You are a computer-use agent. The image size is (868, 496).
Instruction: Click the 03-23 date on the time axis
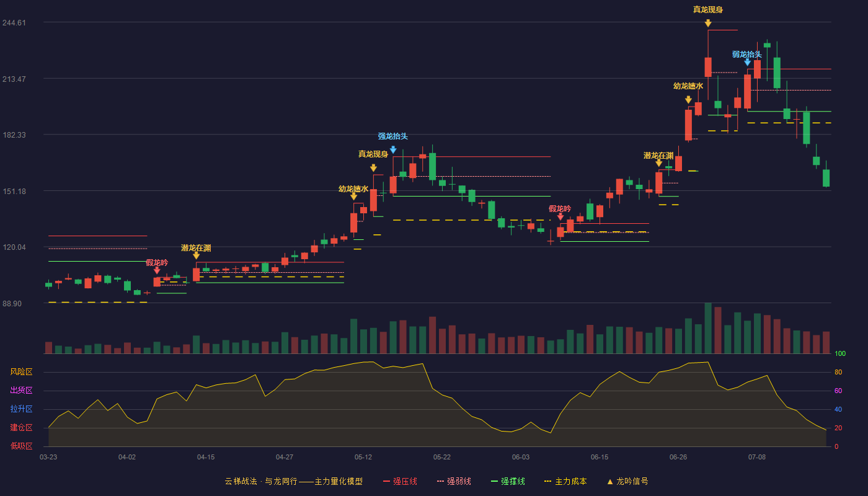48,457
